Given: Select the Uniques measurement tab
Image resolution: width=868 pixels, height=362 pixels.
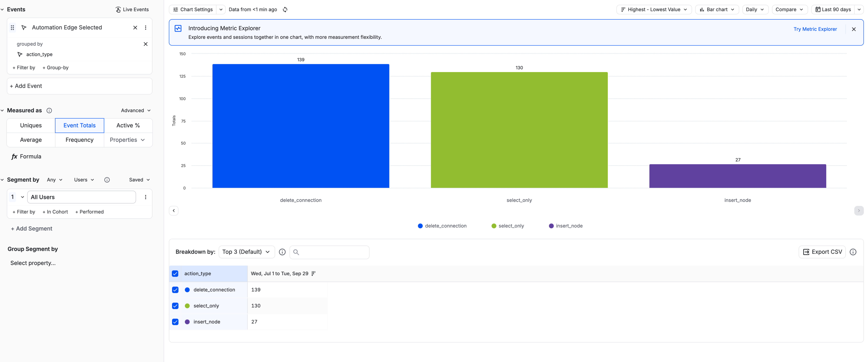Looking at the screenshot, I should [x=31, y=125].
